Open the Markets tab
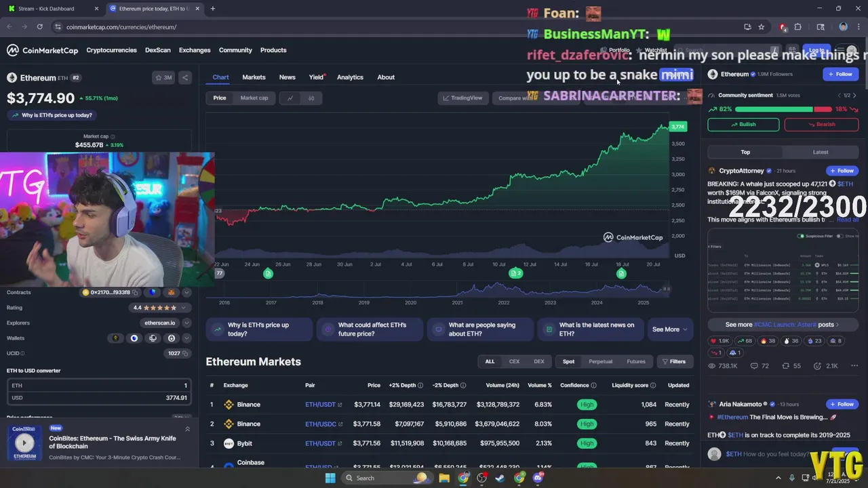 (x=254, y=77)
